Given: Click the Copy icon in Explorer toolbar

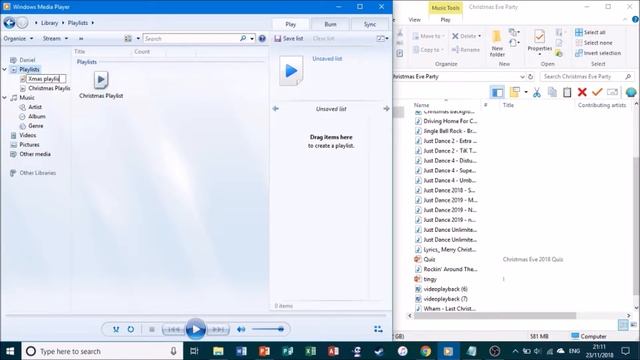Looking at the screenshot, I should 552,92.
